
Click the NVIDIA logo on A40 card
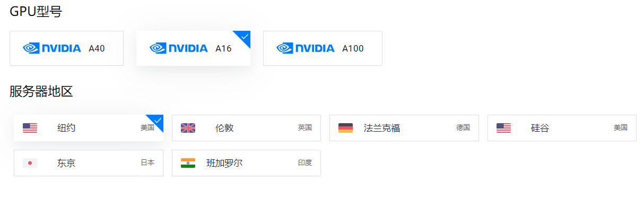(52, 48)
